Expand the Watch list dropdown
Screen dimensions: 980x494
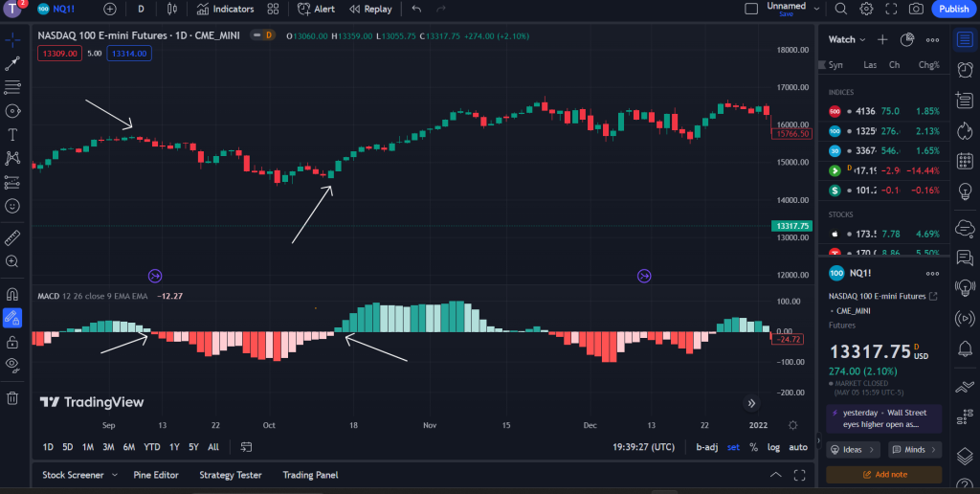point(847,39)
